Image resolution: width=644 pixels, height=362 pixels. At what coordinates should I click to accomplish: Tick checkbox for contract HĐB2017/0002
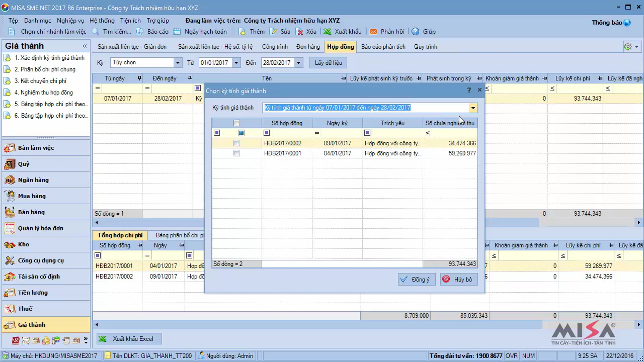(236, 143)
